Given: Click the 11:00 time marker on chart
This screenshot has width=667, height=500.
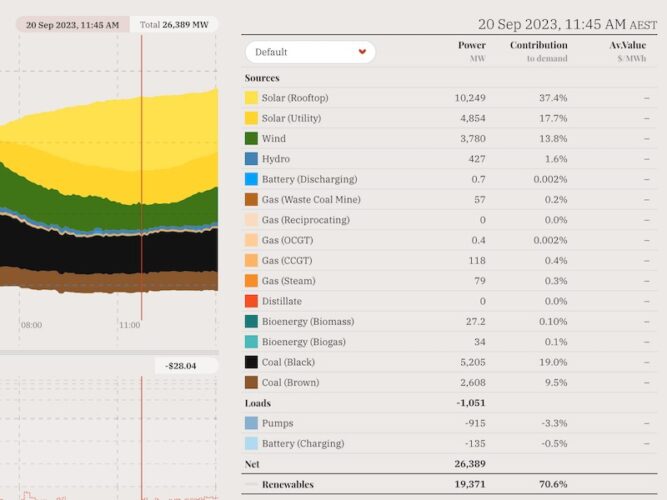Looking at the screenshot, I should click(x=129, y=325).
